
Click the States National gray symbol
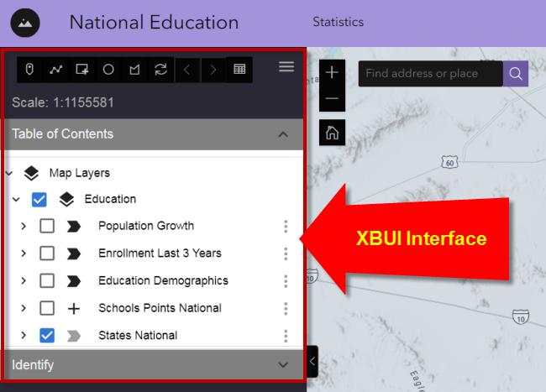(x=73, y=337)
